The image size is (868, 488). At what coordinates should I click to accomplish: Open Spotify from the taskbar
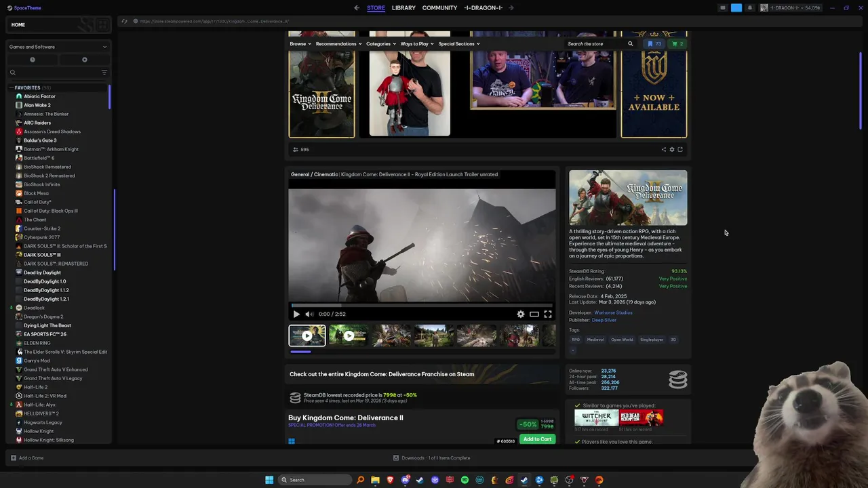click(x=465, y=480)
